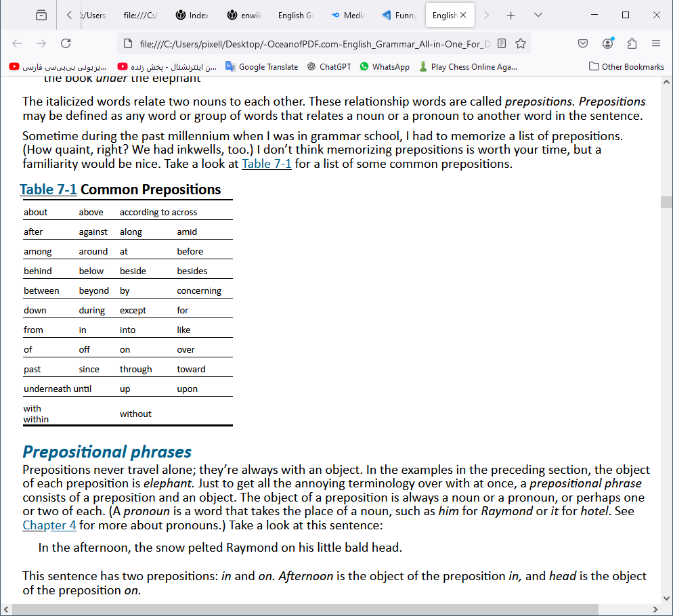Go back to the previous page

coord(17,43)
